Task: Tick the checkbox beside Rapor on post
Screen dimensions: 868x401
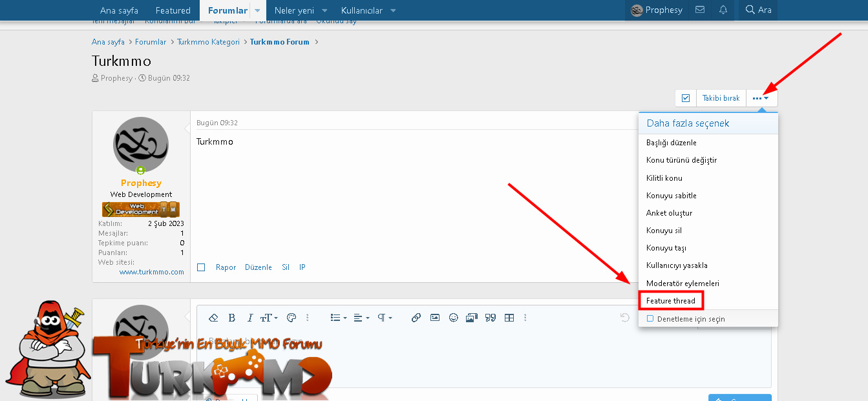Action: pos(201,267)
